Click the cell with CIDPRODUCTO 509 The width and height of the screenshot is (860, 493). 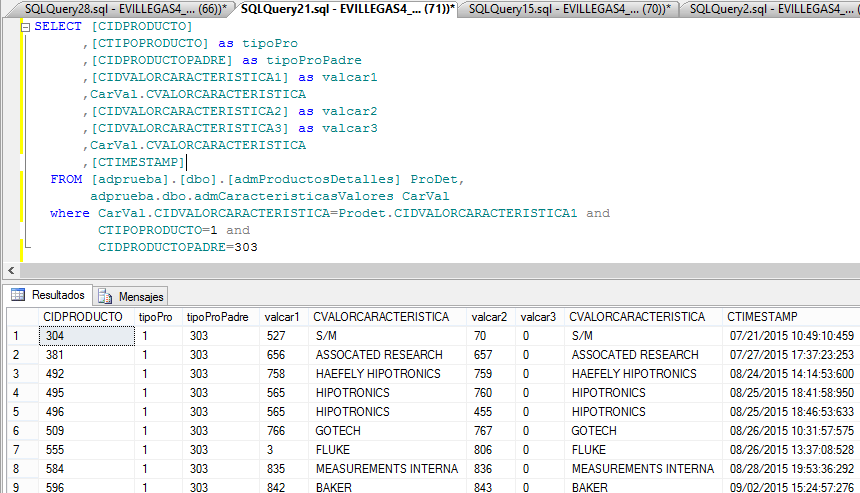(x=87, y=431)
